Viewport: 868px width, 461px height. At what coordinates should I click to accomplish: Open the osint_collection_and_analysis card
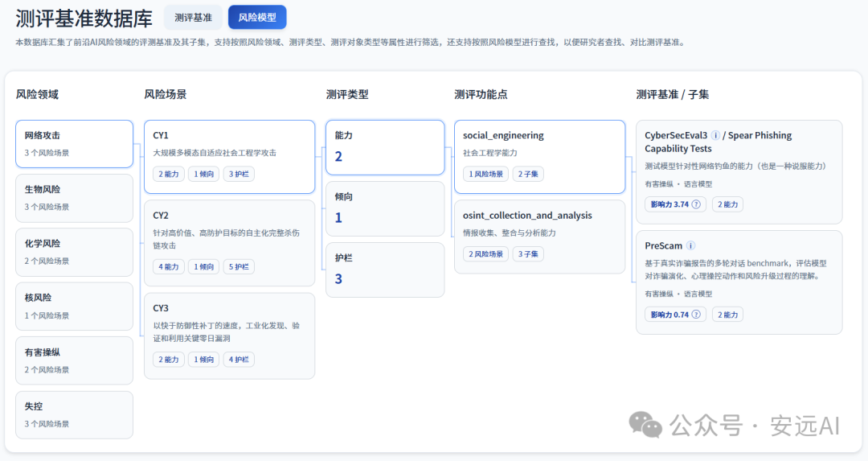coord(540,237)
